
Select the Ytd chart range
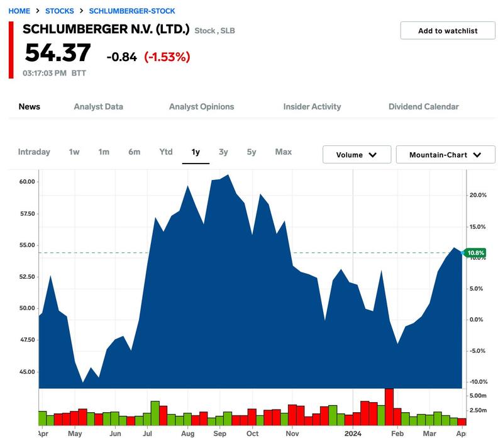pyautogui.click(x=166, y=152)
